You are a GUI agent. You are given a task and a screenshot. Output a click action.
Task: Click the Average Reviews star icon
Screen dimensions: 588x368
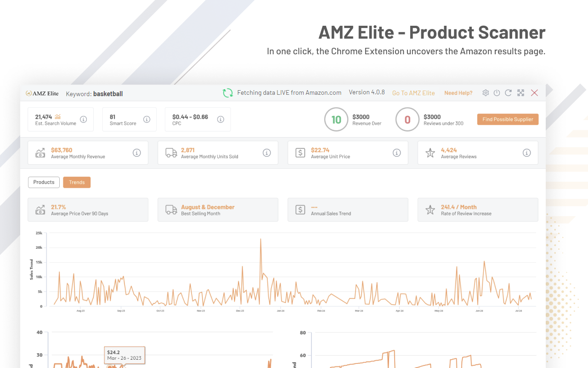(x=430, y=153)
